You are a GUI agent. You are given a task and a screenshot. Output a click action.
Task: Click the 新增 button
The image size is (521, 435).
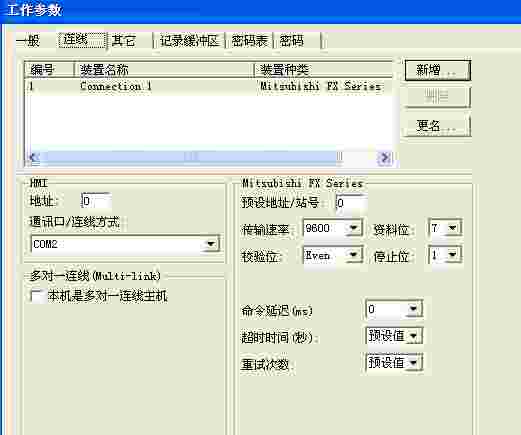(437, 70)
